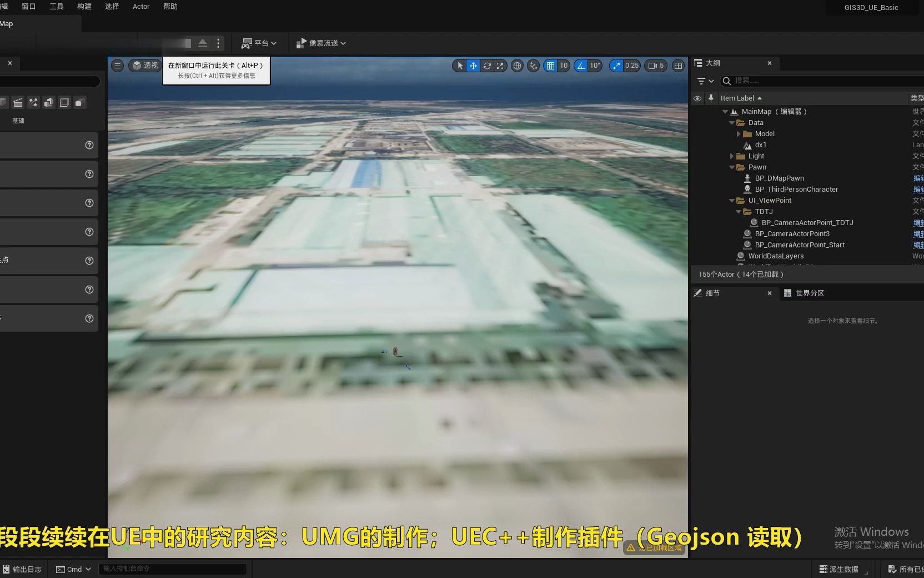This screenshot has height=578, width=924.
Task: Enable surface snapping in viewport toolbar
Action: 533,66
